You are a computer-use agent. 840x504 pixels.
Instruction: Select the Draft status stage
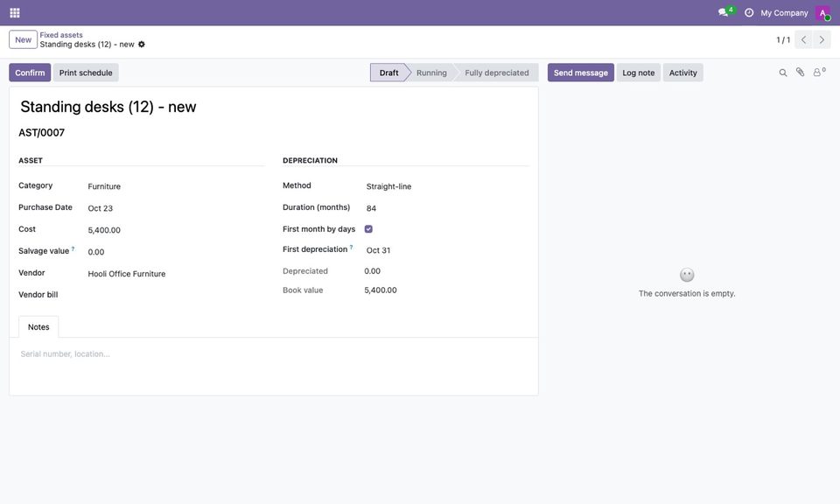(x=389, y=73)
